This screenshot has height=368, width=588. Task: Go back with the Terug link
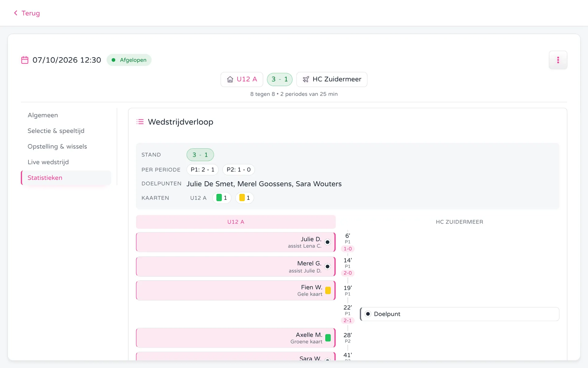27,13
